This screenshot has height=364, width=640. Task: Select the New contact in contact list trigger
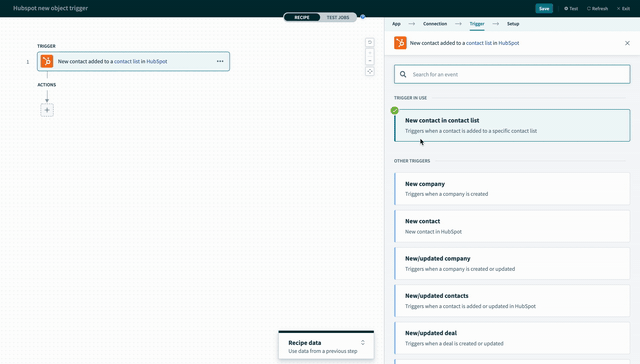512,125
